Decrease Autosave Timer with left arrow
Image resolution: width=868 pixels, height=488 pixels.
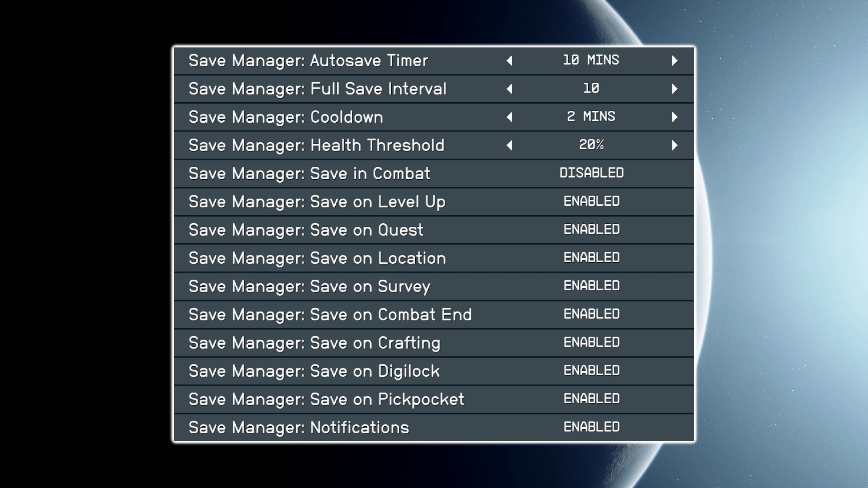509,61
